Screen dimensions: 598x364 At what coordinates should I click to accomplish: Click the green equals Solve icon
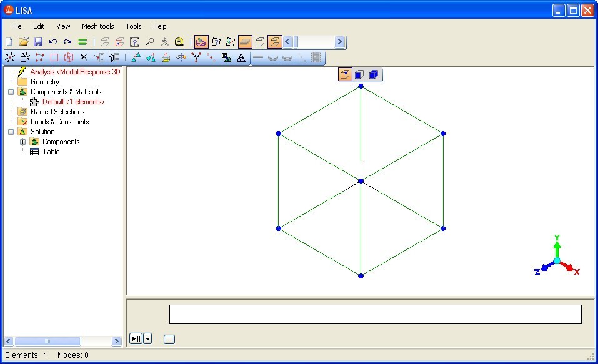[82, 42]
